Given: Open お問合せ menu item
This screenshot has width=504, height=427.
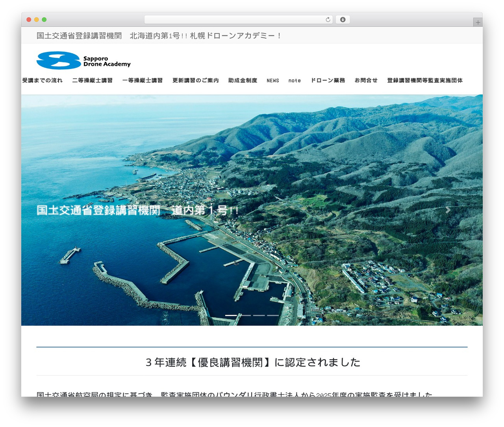Looking at the screenshot, I should pyautogui.click(x=366, y=80).
